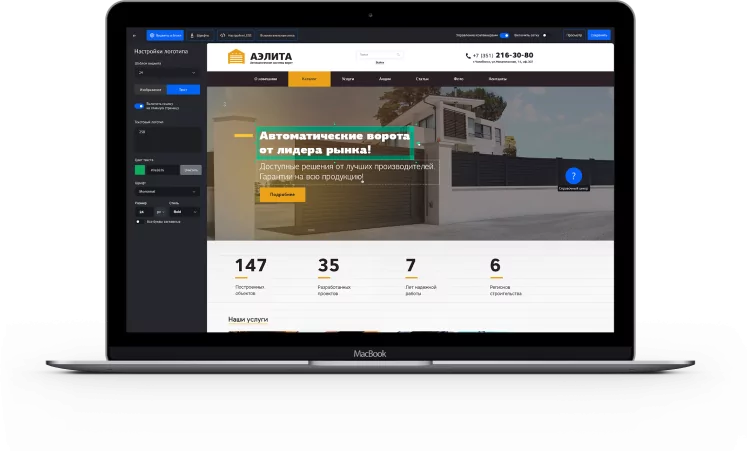Click the Наши услуги section heading
Viewport: 747px width, 451px height.
[248, 320]
